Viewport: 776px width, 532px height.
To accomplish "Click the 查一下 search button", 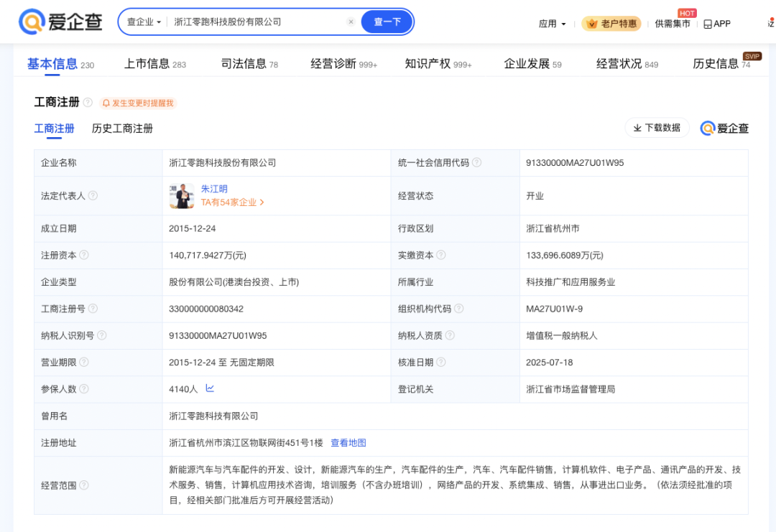I will pyautogui.click(x=387, y=22).
